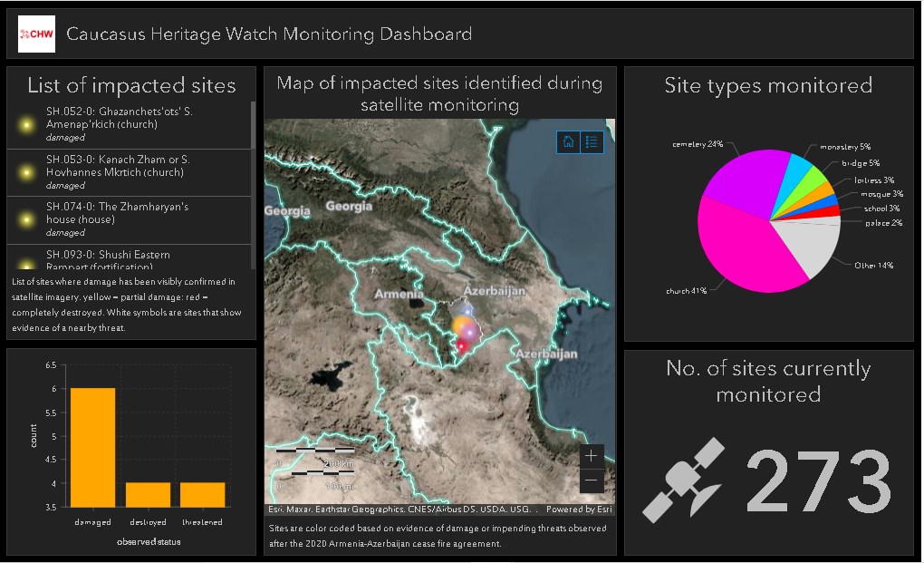Click the 'damaged' bar in the chart
Image resolution: width=924 pixels, height=563 pixels.
(x=93, y=449)
